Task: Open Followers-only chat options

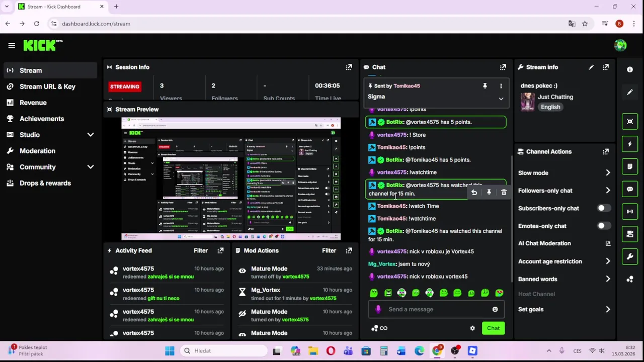Action: [565, 191]
